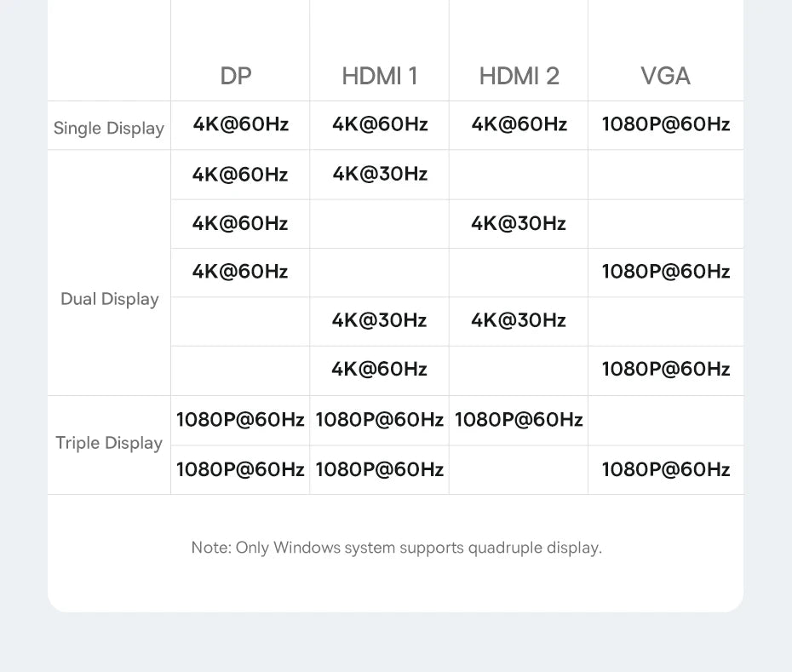This screenshot has width=792, height=672.
Task: Click HDMI 1 4K@30Hz in first dual row
Action: 380,174
